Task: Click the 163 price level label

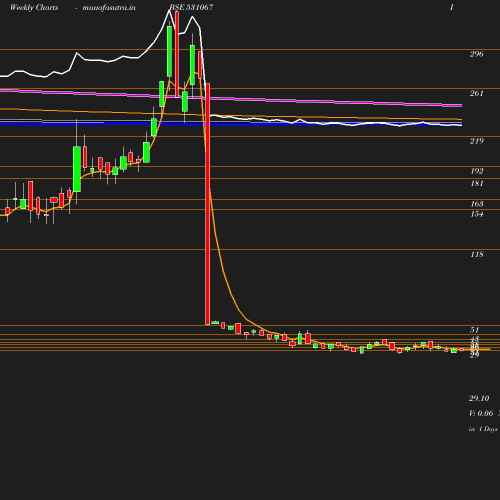Action: [477, 204]
